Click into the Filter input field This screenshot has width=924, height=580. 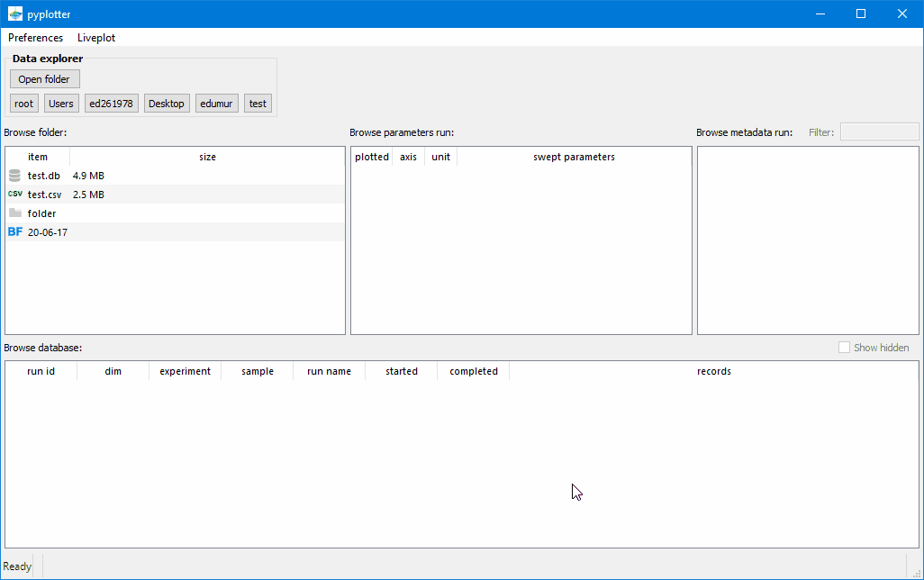[879, 132]
